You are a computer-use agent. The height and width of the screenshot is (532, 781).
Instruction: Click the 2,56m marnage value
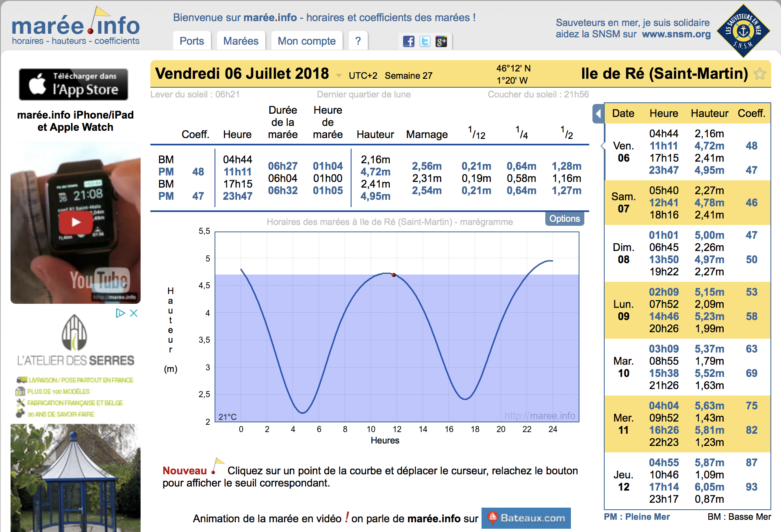click(427, 166)
